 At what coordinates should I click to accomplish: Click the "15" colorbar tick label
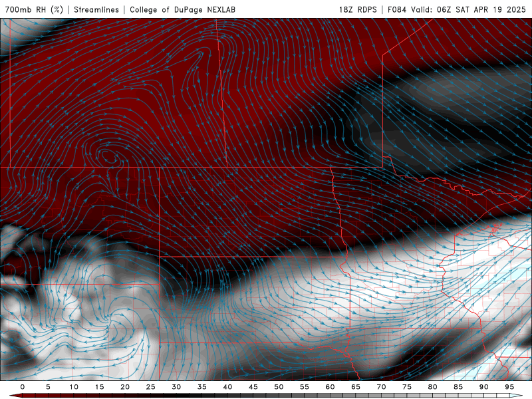99,387
